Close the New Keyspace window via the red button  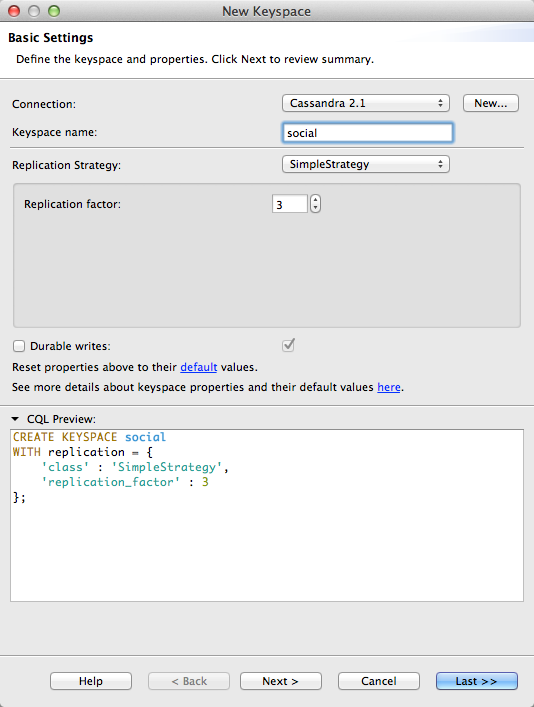pos(14,11)
